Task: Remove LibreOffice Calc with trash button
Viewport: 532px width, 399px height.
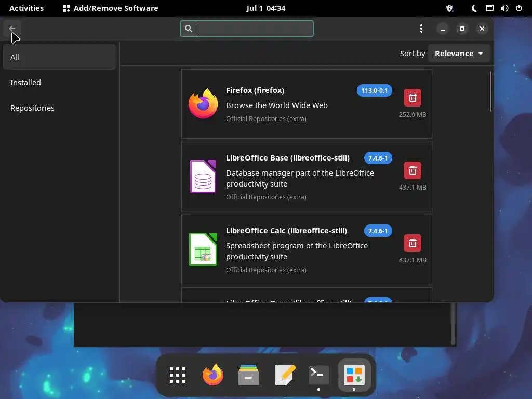Action: pyautogui.click(x=412, y=243)
